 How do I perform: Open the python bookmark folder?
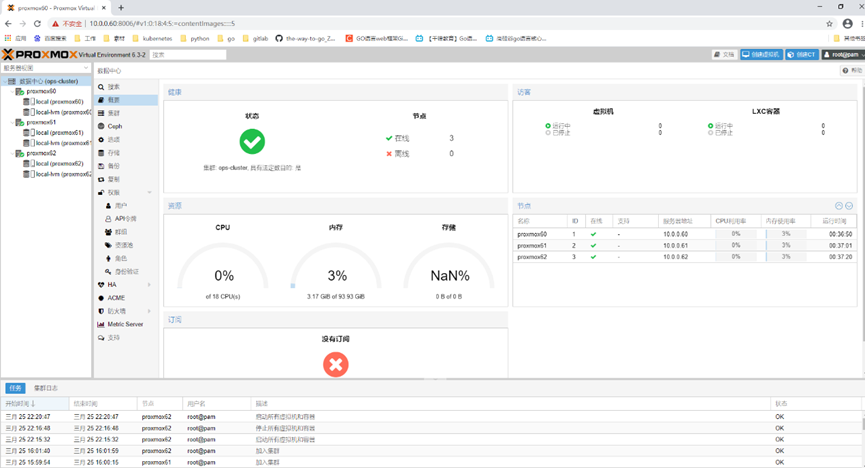click(195, 39)
